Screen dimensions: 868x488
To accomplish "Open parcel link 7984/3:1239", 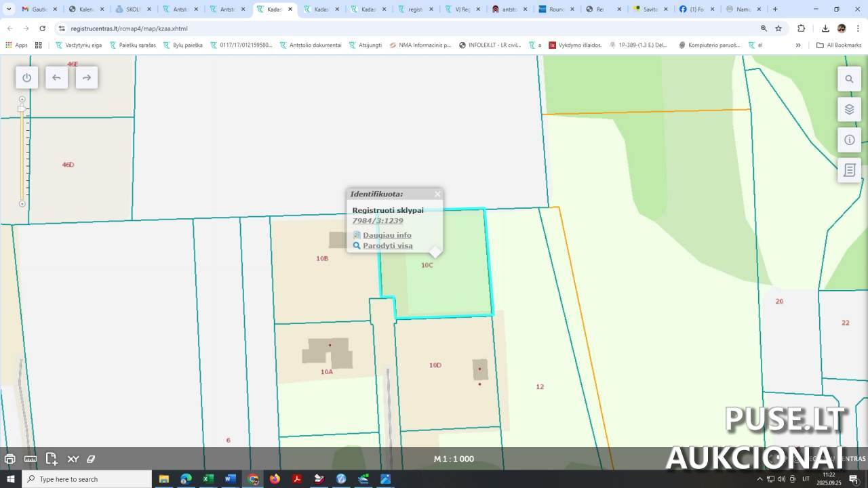I will coord(378,221).
